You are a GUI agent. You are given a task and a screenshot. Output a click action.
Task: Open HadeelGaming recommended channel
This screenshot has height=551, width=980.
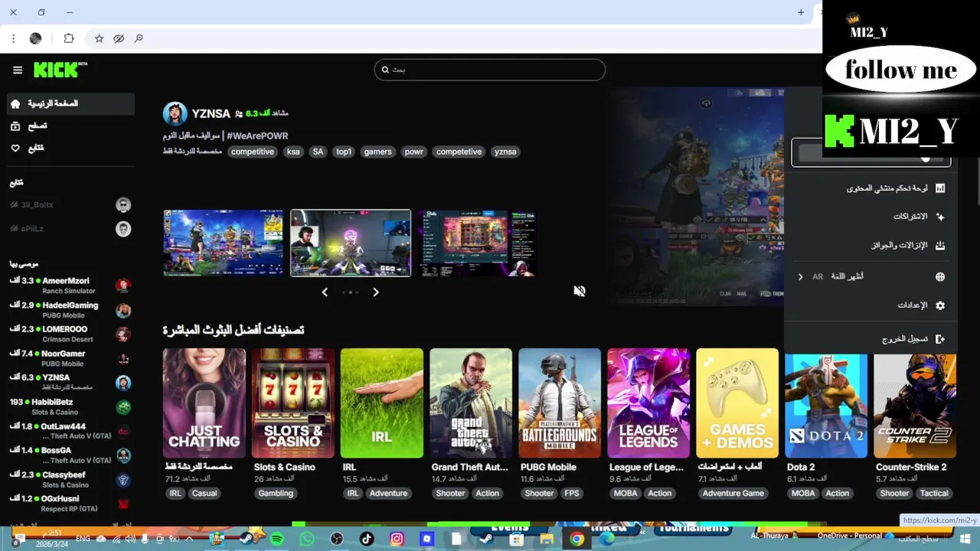[x=70, y=310]
